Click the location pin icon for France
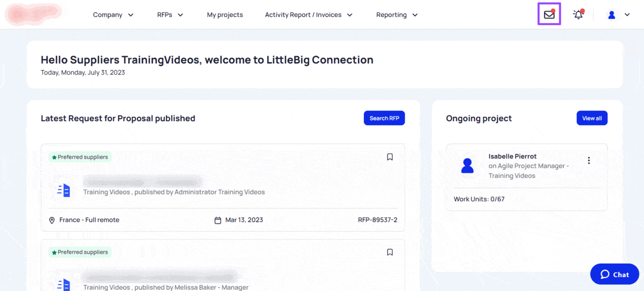The width and height of the screenshot is (644, 291). pos(52,220)
